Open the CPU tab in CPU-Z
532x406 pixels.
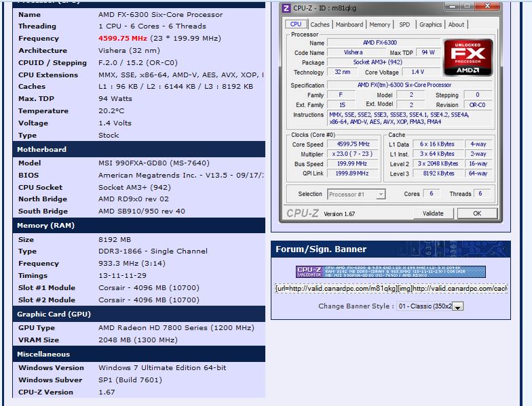point(296,24)
